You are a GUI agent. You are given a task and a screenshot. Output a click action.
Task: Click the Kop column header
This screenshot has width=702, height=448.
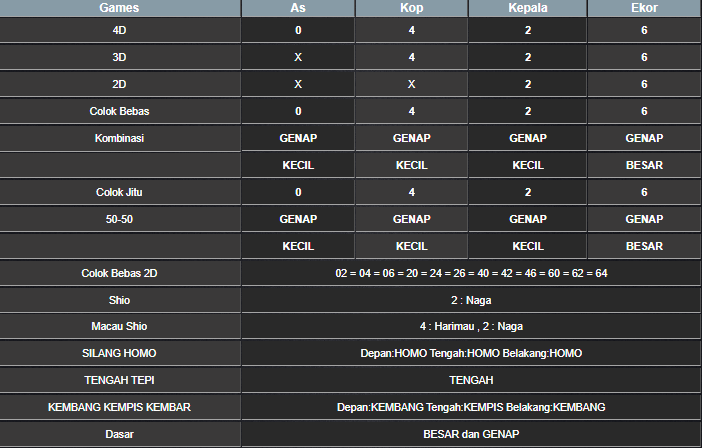coord(411,8)
